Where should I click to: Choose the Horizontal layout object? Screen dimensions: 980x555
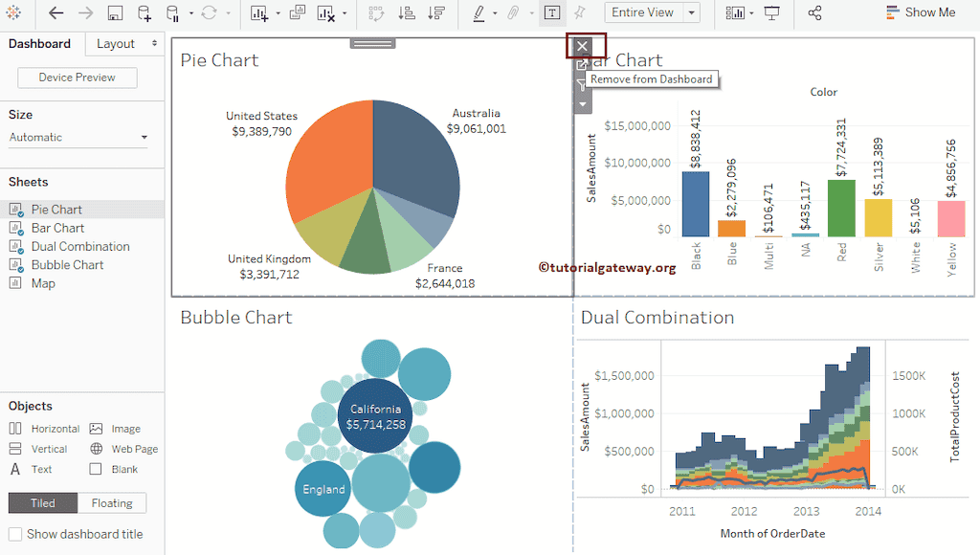coord(44,429)
